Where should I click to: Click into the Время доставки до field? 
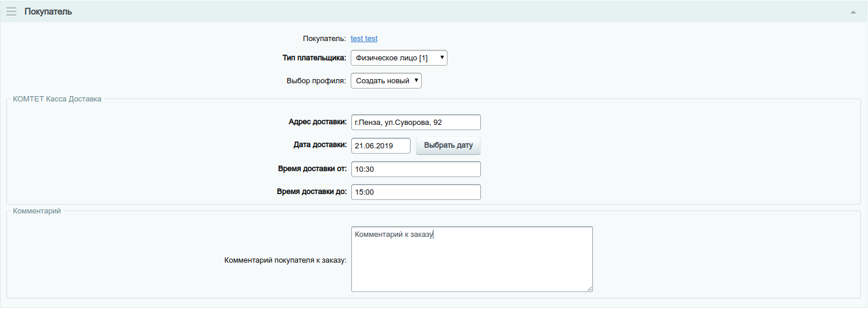click(x=416, y=192)
